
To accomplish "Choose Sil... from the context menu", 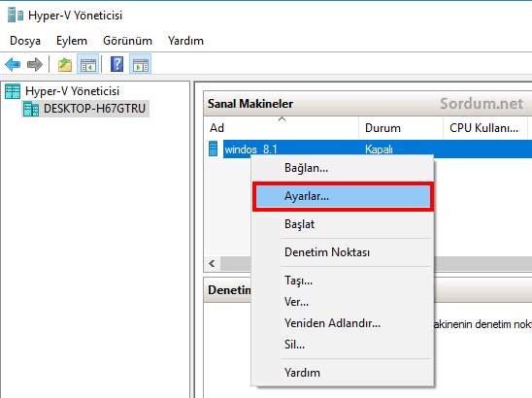I will [x=343, y=345].
